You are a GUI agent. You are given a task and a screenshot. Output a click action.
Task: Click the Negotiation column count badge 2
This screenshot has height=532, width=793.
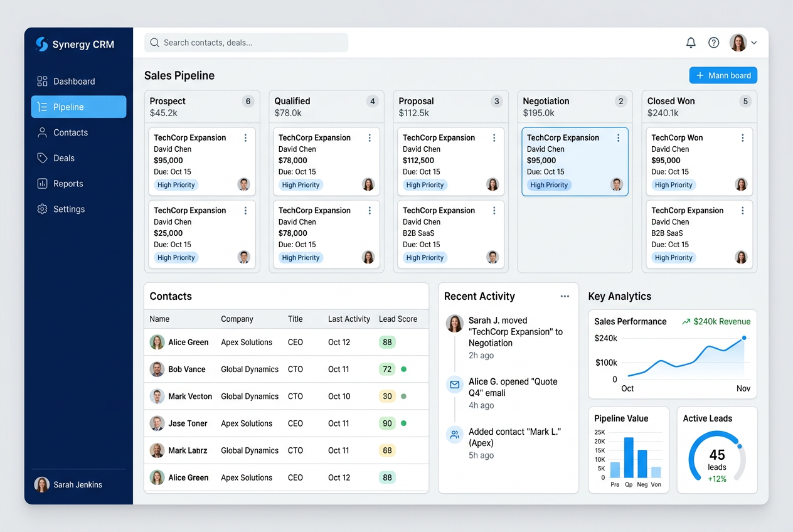621,101
